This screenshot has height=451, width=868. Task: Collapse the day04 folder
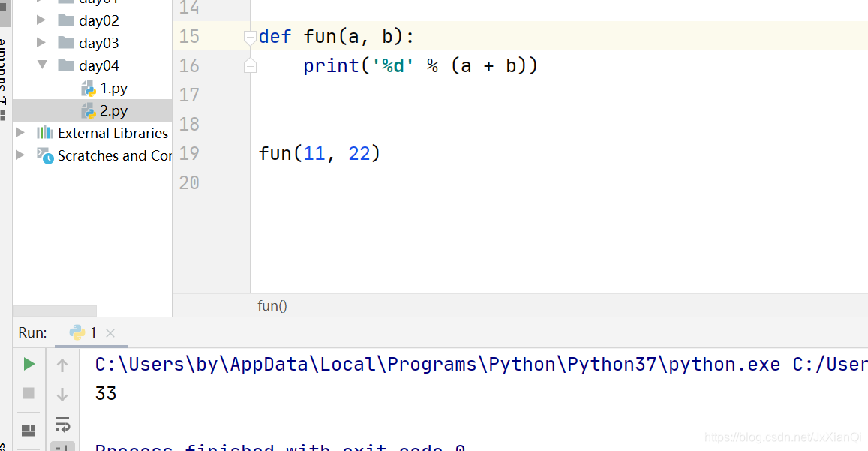click(42, 65)
